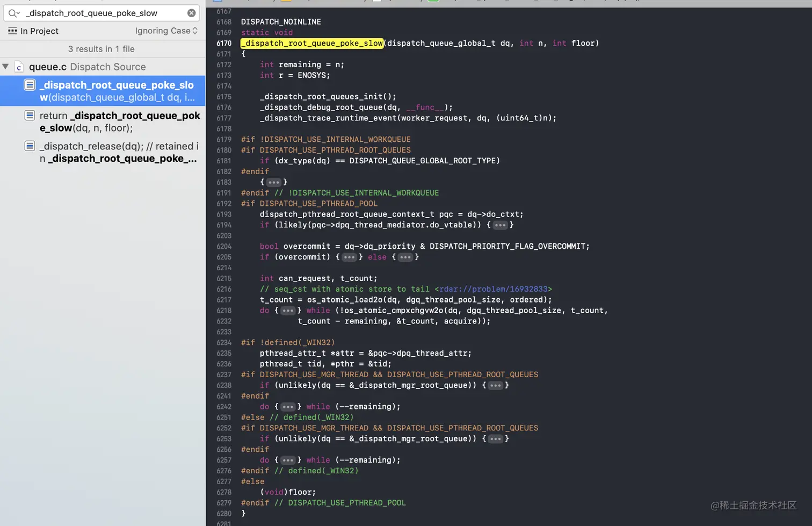Expand folded code on line 6194
This screenshot has width=812, height=526.
[x=500, y=225]
